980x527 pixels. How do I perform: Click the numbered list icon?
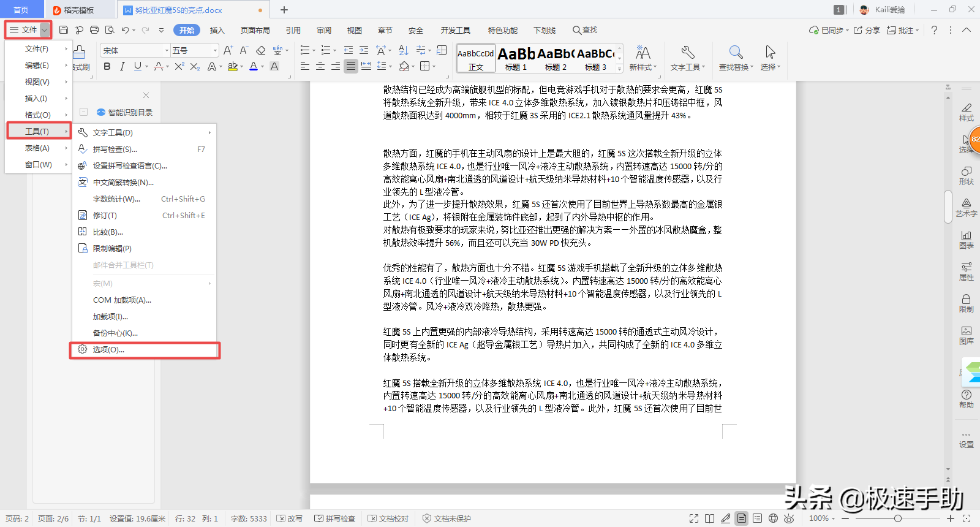pos(326,50)
